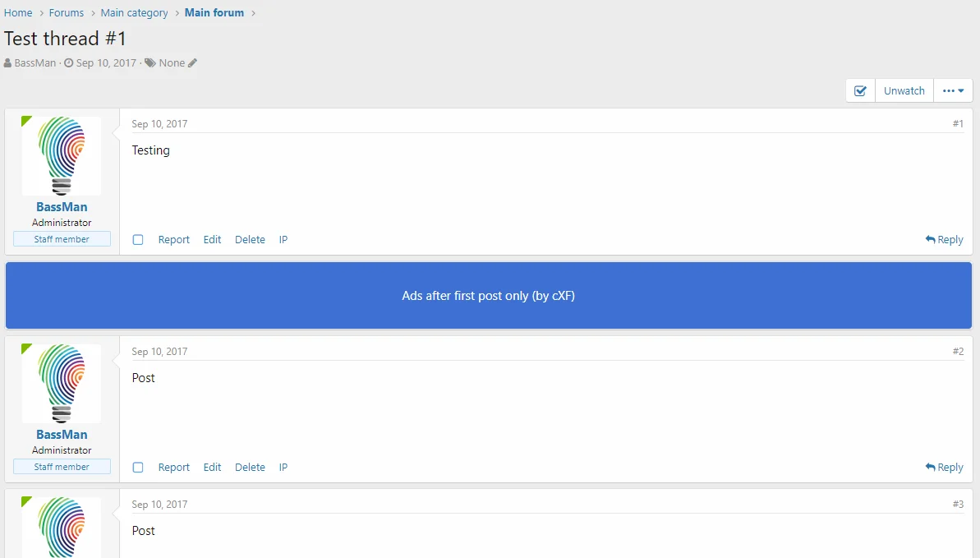
Task: Click the blue ad banner after first post
Action: 489,296
